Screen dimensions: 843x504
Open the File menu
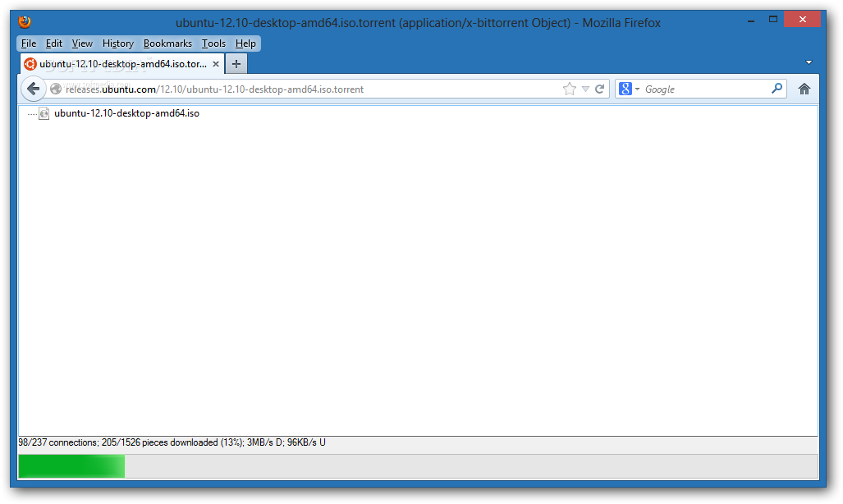pos(29,44)
